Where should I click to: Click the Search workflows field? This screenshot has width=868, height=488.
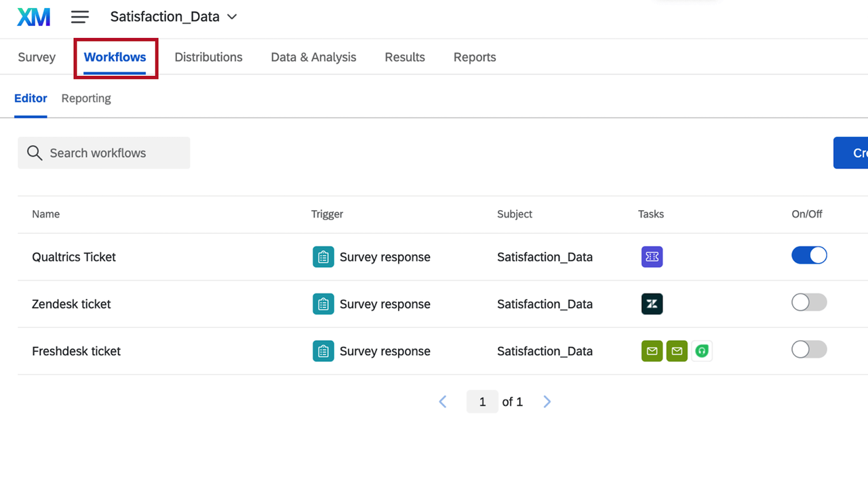coord(104,153)
